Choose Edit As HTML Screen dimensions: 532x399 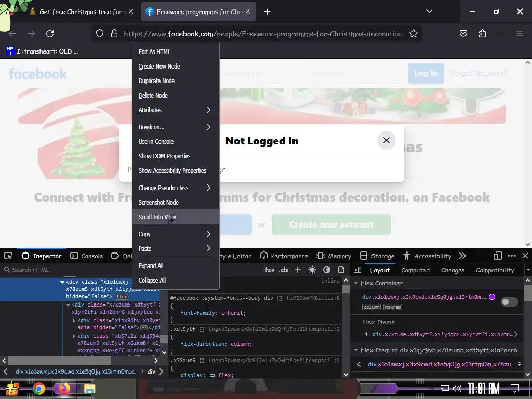click(x=176, y=51)
